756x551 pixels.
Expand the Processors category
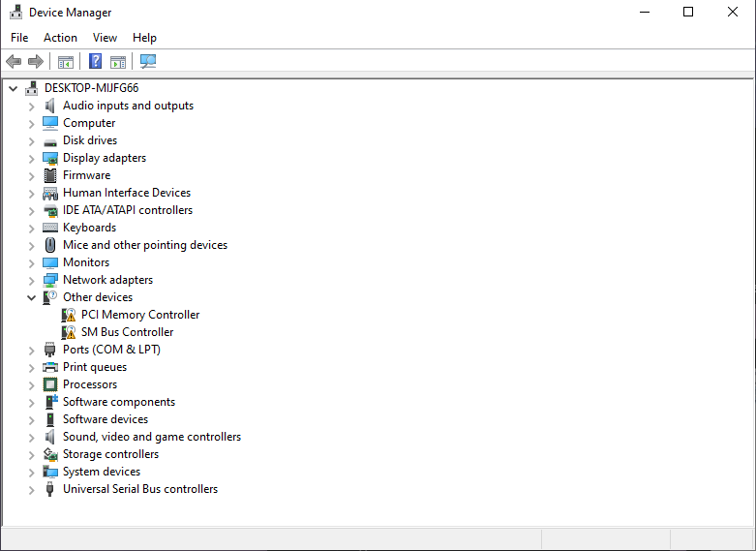(x=32, y=385)
